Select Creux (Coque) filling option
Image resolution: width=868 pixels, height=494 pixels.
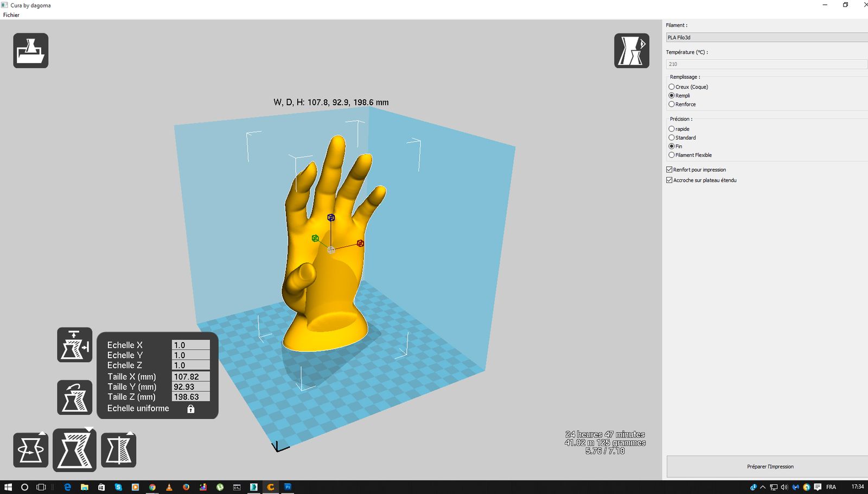tap(688, 87)
